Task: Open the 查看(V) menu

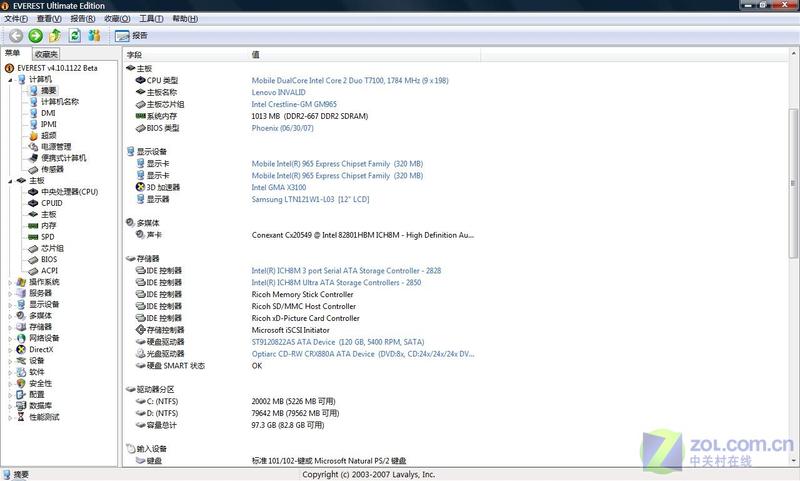Action: (49, 19)
